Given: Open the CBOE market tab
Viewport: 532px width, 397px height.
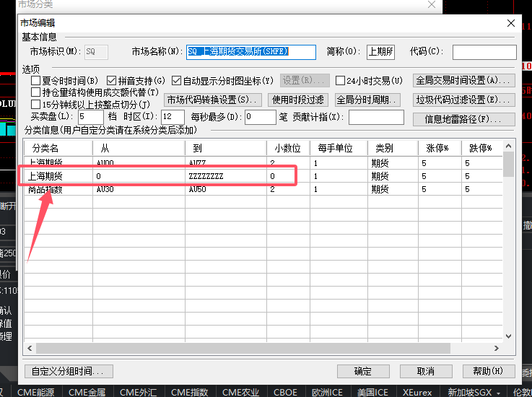Looking at the screenshot, I should point(285,392).
